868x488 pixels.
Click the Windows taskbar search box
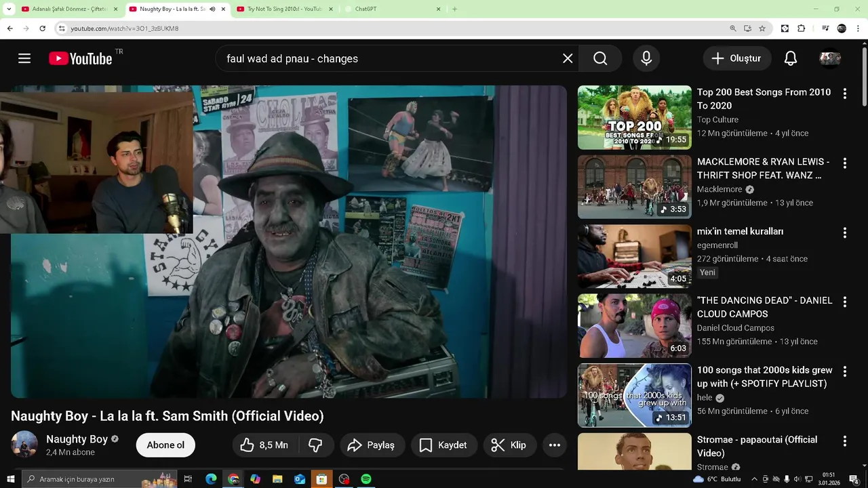pos(99,479)
